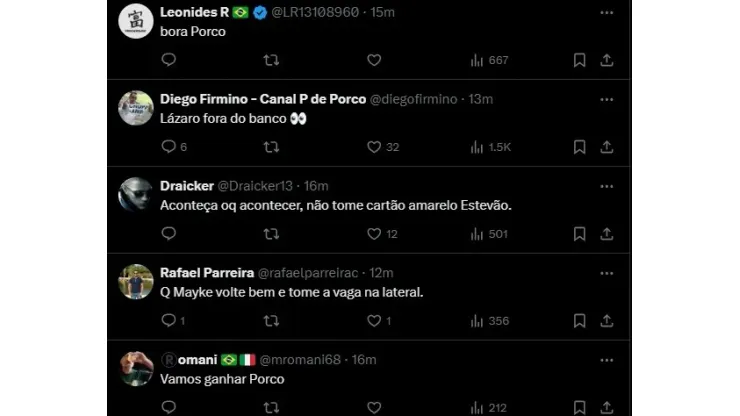
Task: Like Diego Firmino's tweet with 32 likes
Action: click(x=374, y=147)
